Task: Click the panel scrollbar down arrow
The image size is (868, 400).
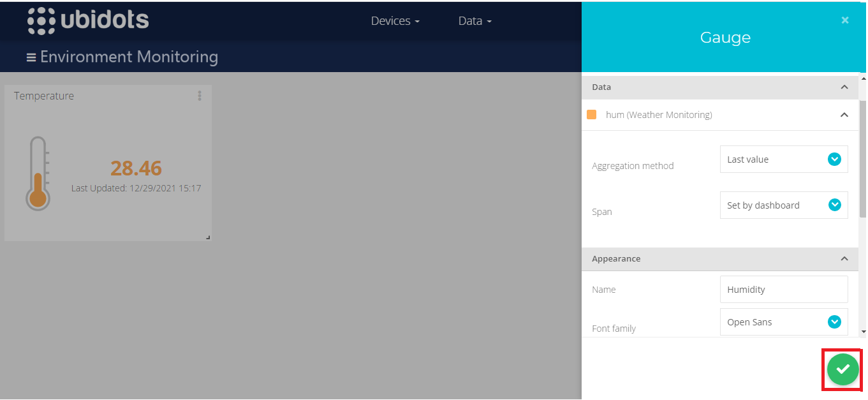Action: pyautogui.click(x=863, y=332)
